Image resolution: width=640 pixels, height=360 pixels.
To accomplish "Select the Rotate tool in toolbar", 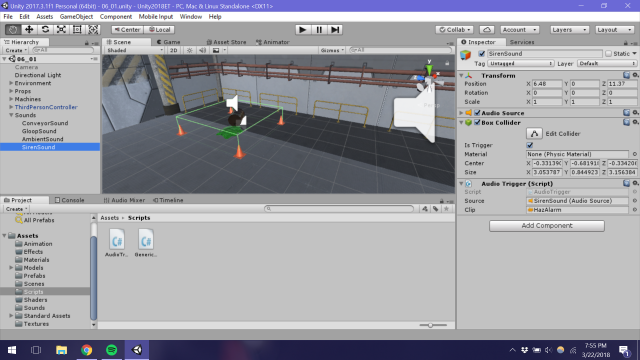I will (45, 29).
